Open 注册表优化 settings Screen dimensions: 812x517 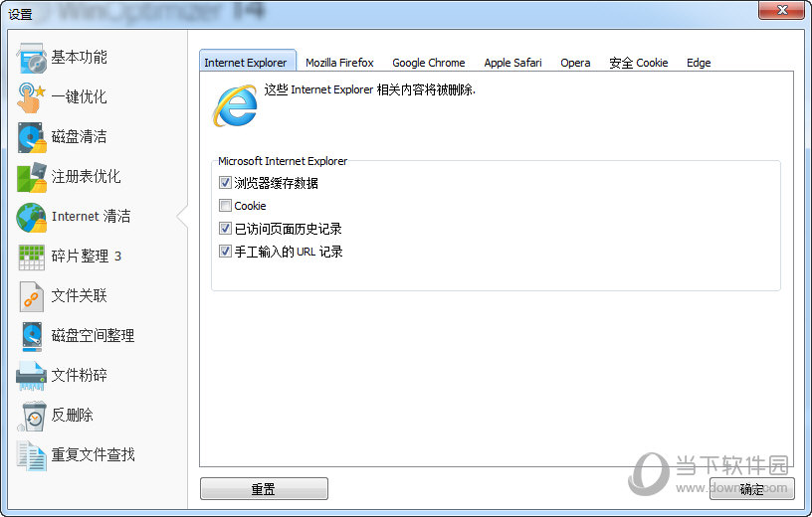tap(86, 176)
